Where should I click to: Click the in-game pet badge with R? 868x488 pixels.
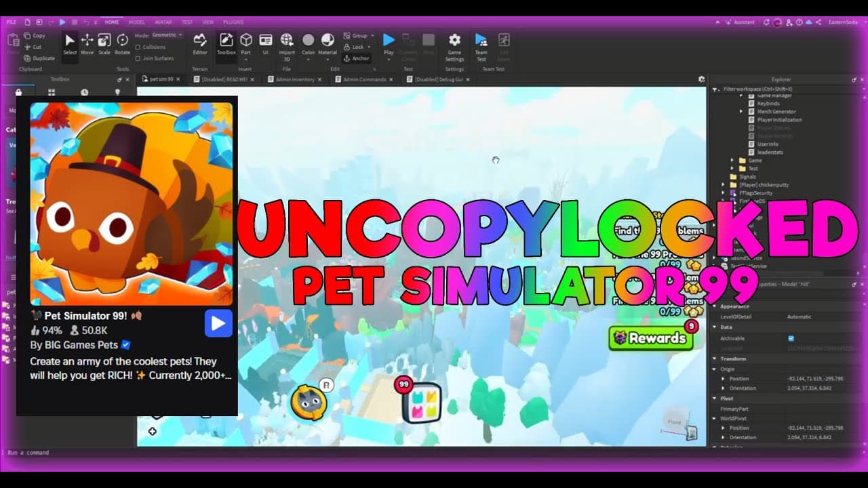309,403
